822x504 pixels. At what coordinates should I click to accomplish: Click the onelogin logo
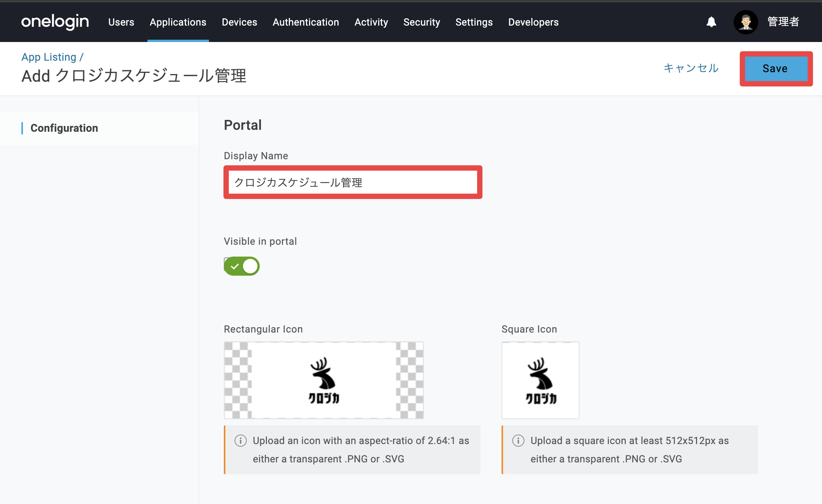[x=55, y=22]
